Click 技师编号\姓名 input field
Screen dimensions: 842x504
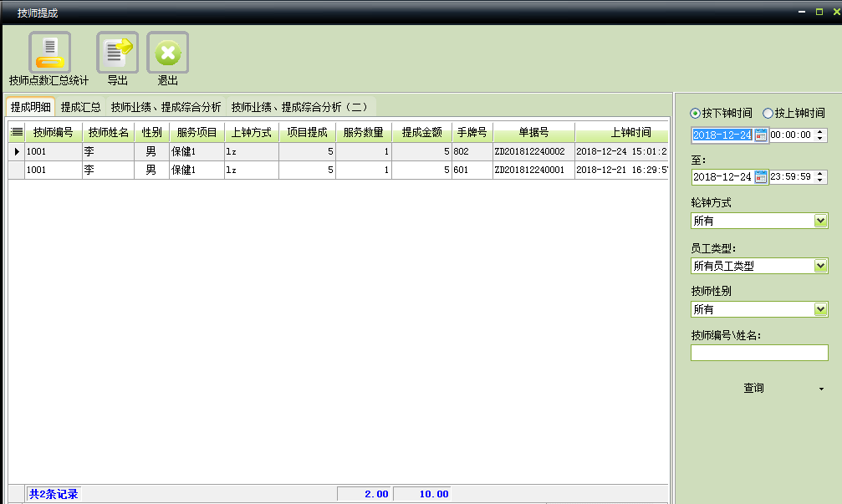click(x=759, y=353)
